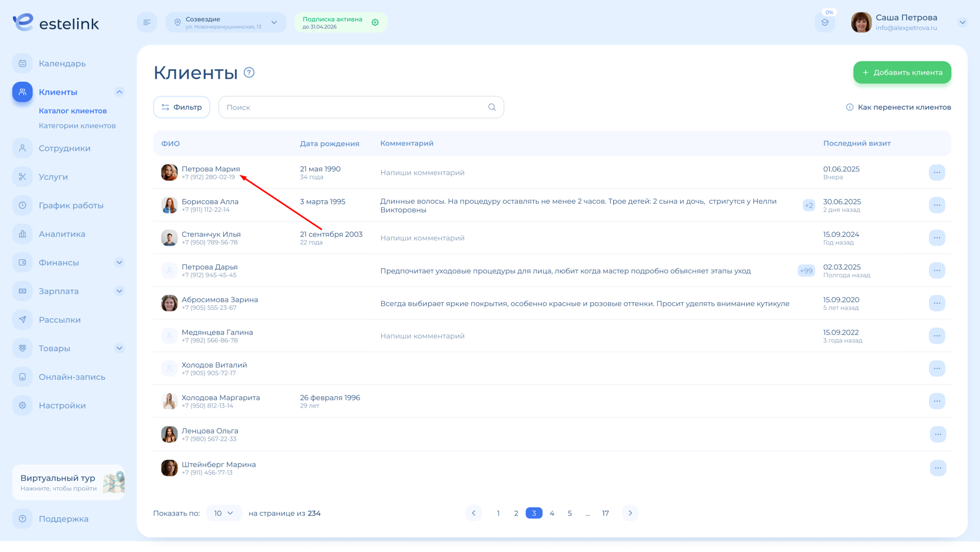Click the Поиск search input field
Image resolution: width=980 pixels, height=552 pixels.
coord(353,107)
